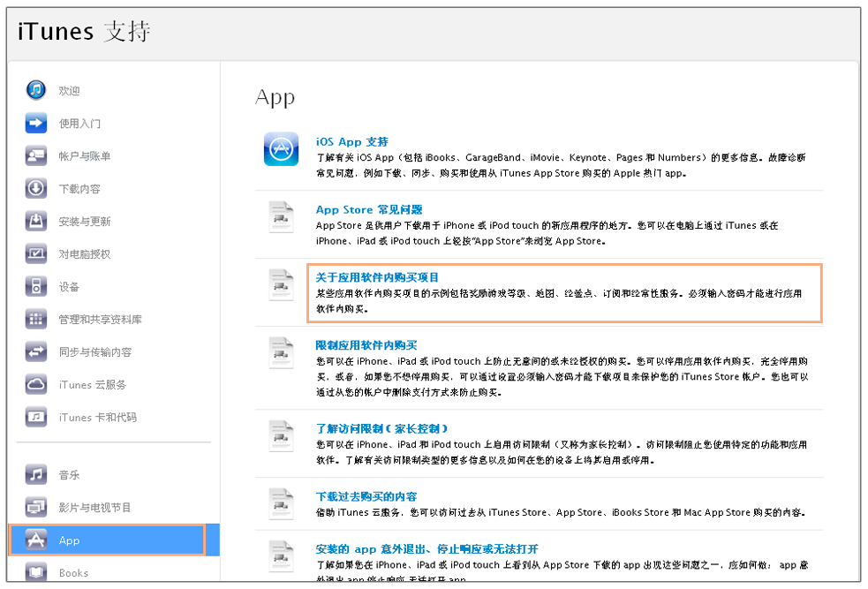
Task: Click the Books icon in sidebar
Action: pyautogui.click(x=36, y=572)
